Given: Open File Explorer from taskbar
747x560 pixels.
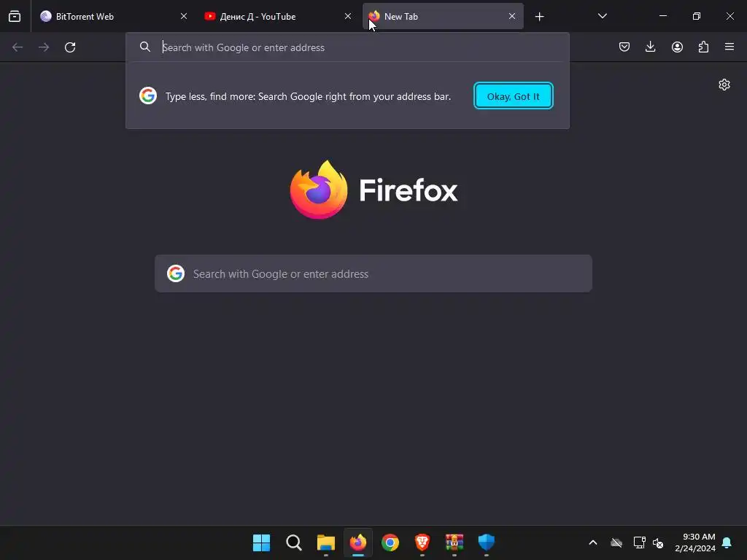Looking at the screenshot, I should tap(326, 542).
